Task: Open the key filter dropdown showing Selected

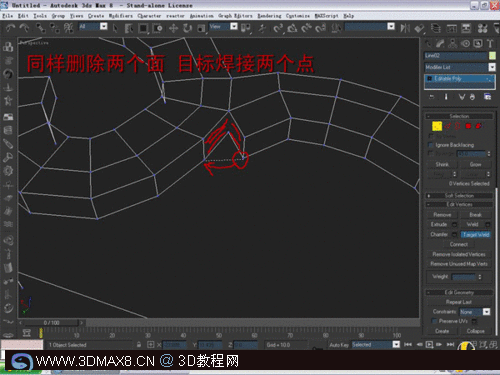Action: [376, 345]
